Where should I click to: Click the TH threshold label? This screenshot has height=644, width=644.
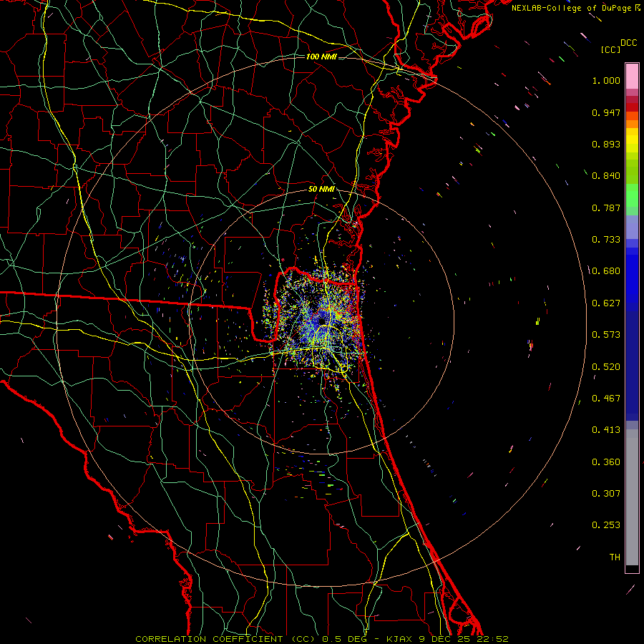[x=615, y=557]
